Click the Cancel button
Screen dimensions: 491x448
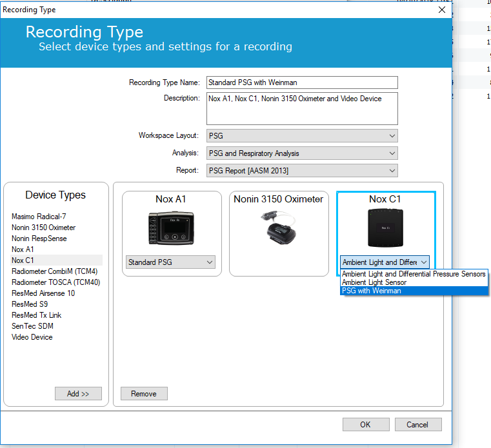pos(418,425)
